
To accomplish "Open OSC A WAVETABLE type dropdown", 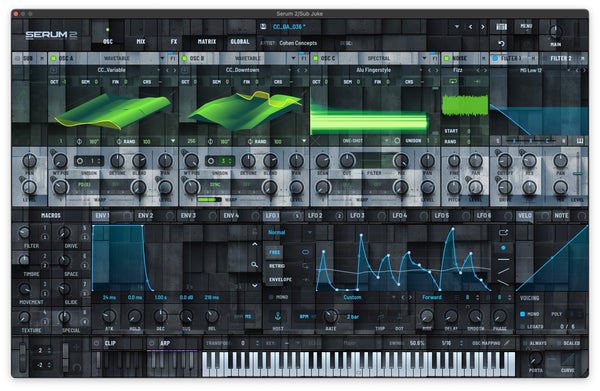I will pyautogui.click(x=162, y=58).
